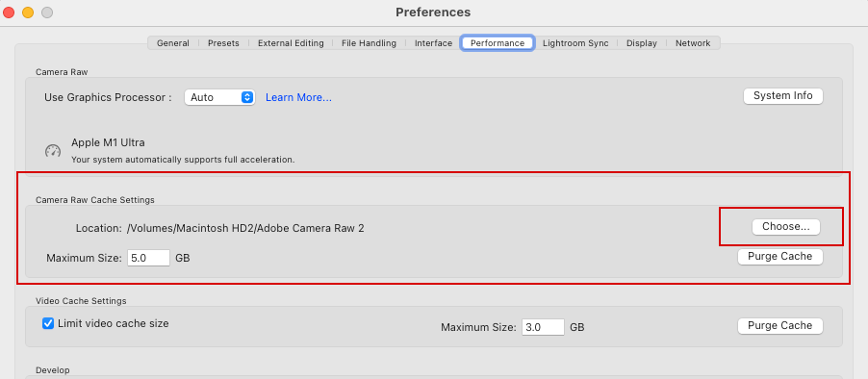Show the Interface tab
Screen dimensions: 868x379
coord(433,43)
